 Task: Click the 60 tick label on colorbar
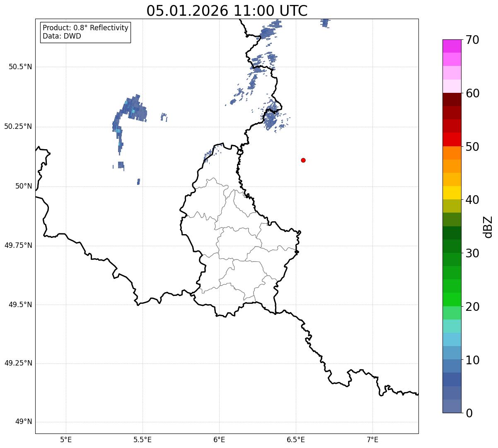[472, 93]
